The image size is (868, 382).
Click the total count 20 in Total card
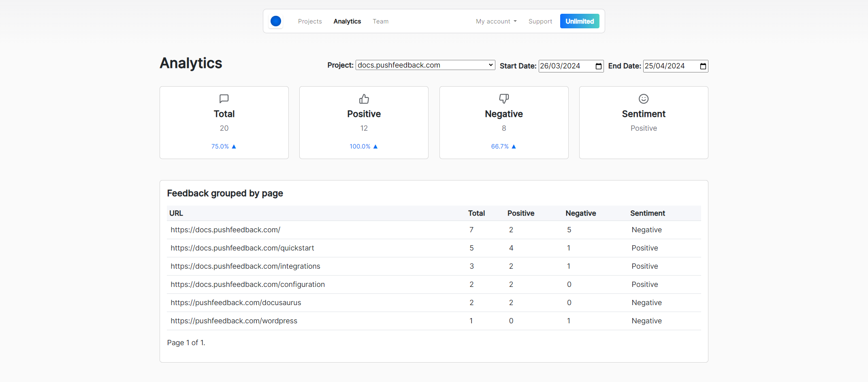point(224,128)
